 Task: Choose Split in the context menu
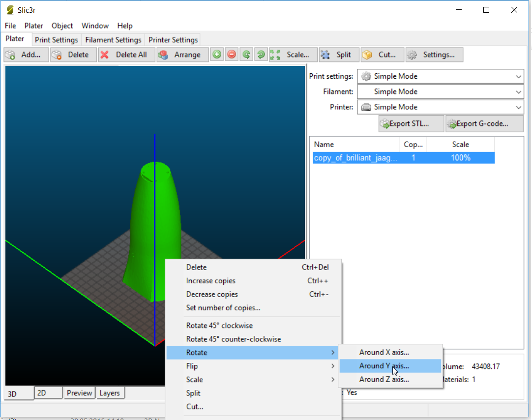pyautogui.click(x=254, y=393)
